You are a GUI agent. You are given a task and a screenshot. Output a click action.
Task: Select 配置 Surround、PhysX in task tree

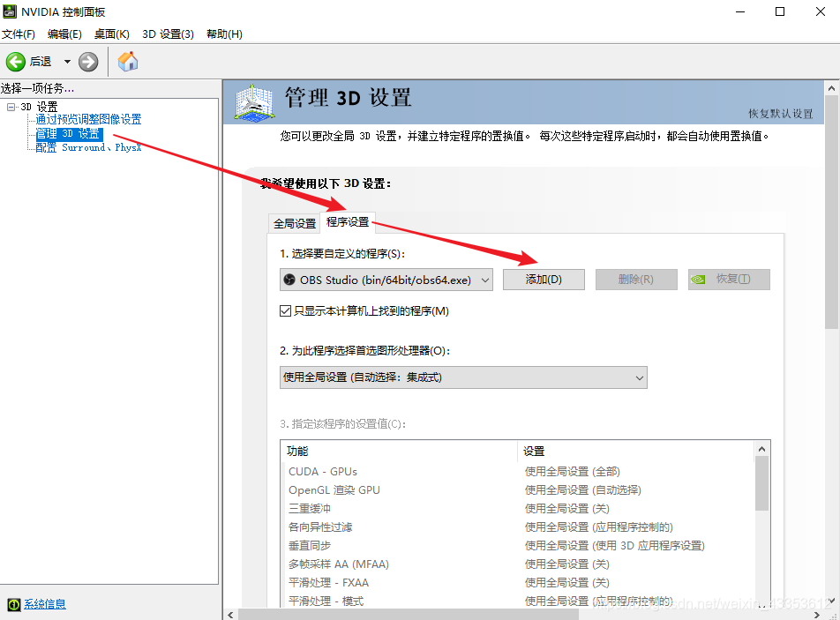(88, 147)
